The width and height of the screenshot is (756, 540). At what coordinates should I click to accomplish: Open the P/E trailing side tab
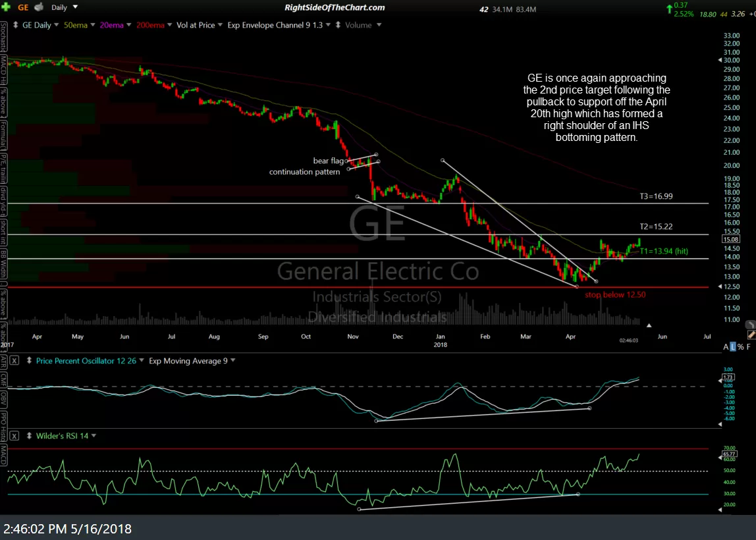pos(3,169)
